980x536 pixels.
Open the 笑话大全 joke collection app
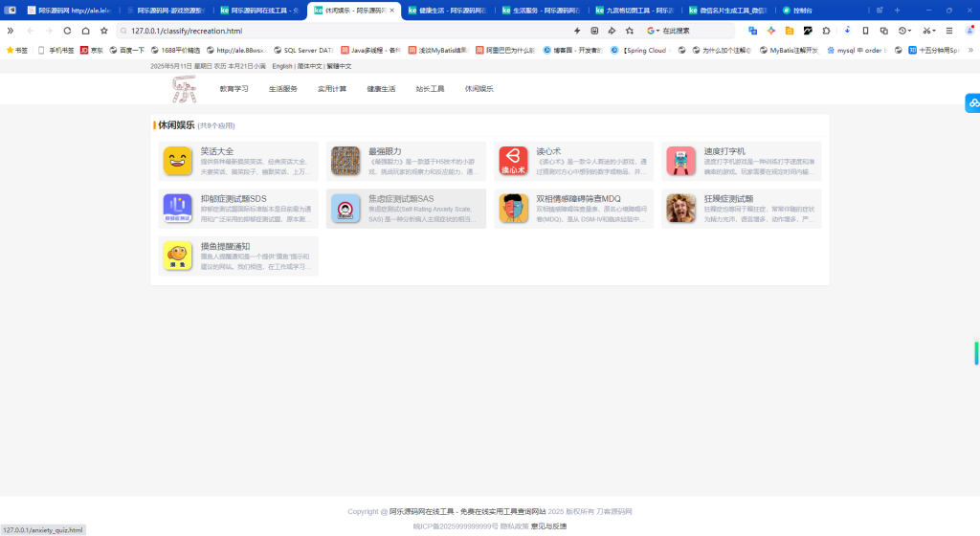[238, 161]
